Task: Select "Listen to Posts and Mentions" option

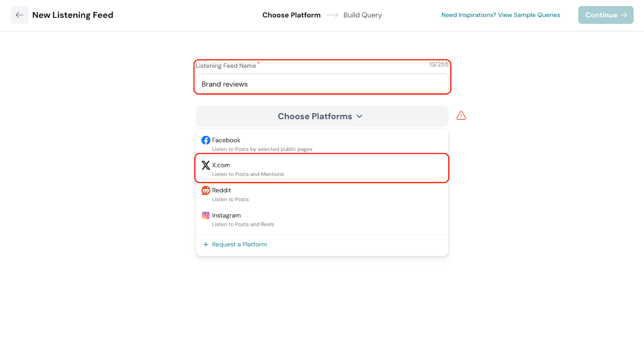Action: (x=248, y=174)
